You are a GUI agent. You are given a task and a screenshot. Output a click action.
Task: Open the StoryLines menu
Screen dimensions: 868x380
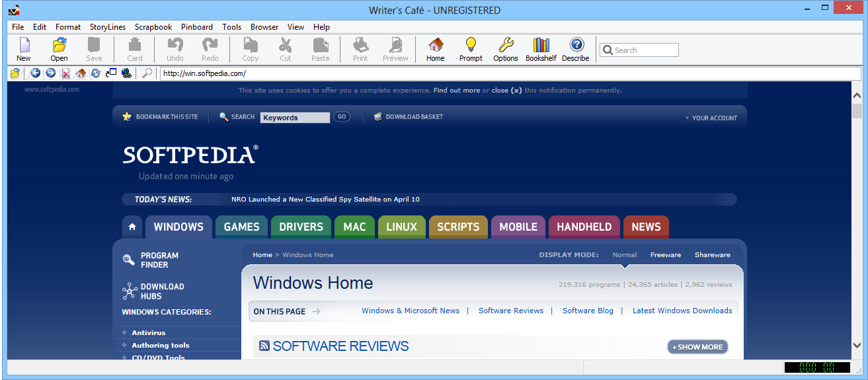click(108, 27)
